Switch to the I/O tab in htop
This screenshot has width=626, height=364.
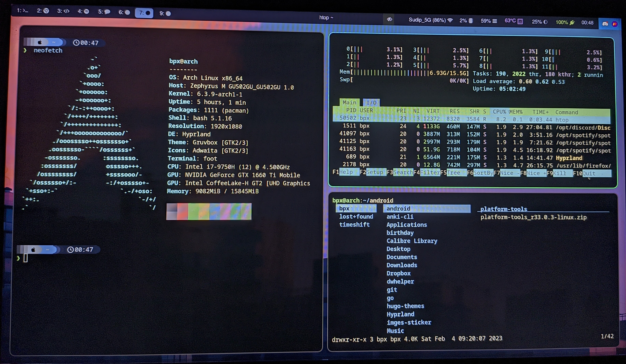371,103
